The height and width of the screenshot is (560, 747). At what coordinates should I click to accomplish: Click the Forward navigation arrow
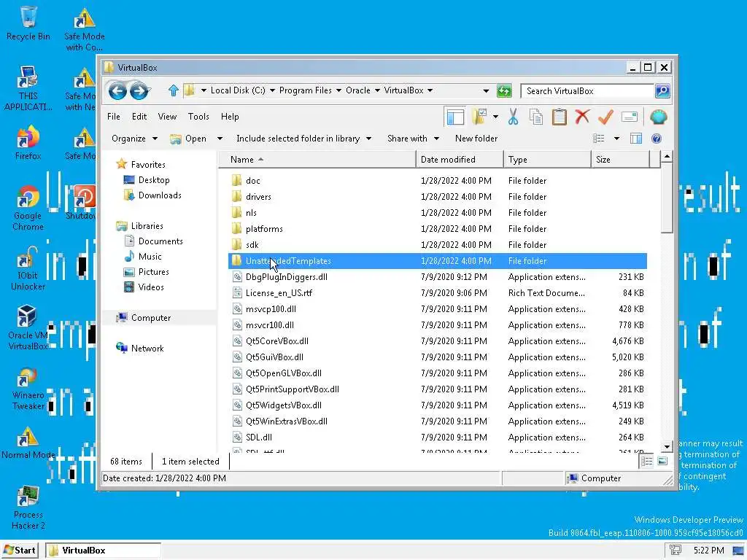point(139,90)
